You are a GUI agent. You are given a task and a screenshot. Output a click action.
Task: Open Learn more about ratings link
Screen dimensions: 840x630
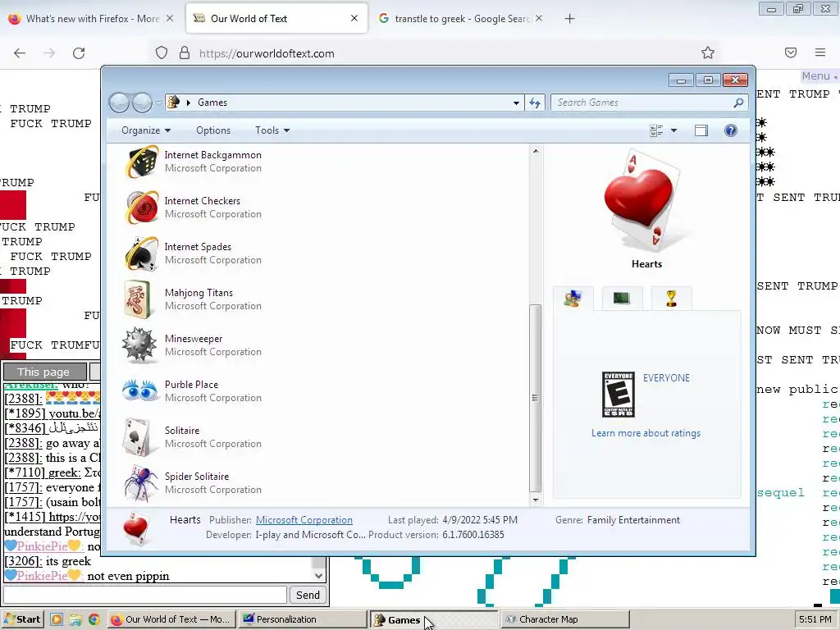click(x=646, y=433)
